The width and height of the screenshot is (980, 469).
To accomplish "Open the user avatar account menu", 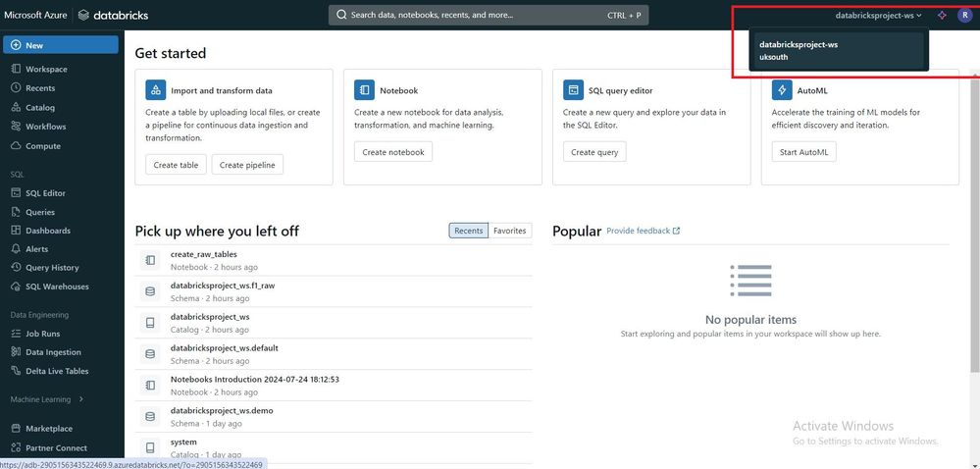I will point(963,15).
